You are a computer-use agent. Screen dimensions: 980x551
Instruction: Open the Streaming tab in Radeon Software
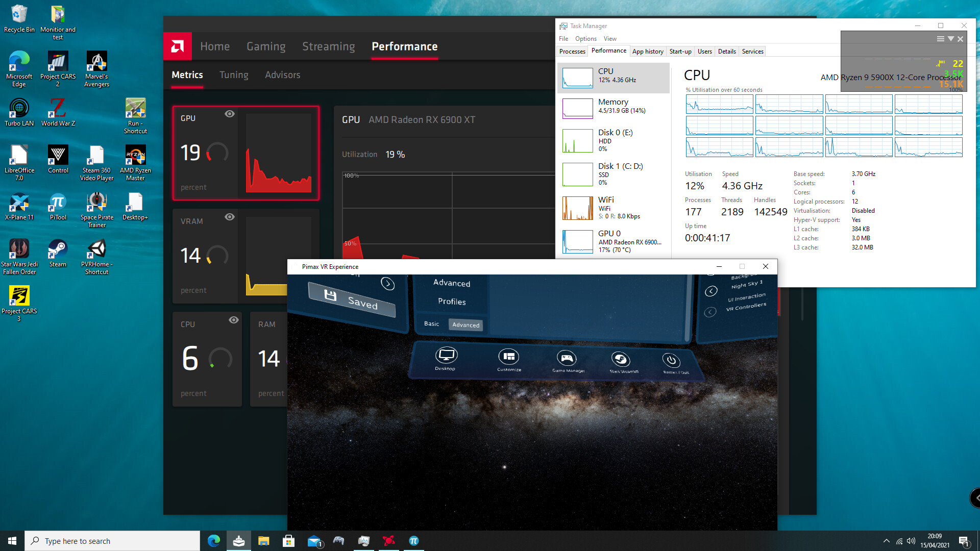[x=328, y=46]
